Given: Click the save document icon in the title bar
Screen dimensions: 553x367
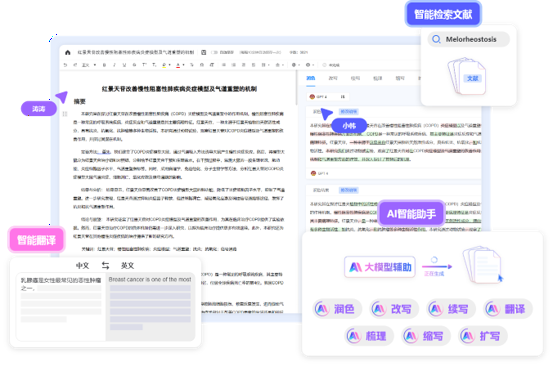Looking at the screenshot, I should point(203,53).
